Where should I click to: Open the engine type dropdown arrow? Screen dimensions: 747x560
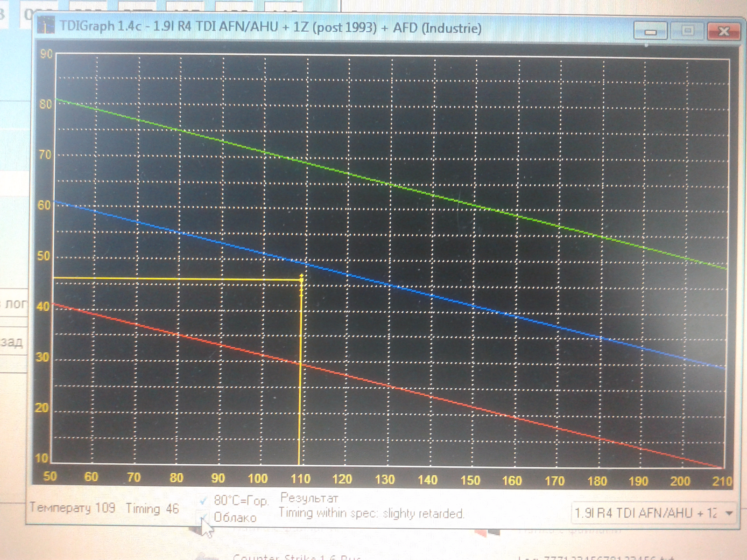(728, 513)
